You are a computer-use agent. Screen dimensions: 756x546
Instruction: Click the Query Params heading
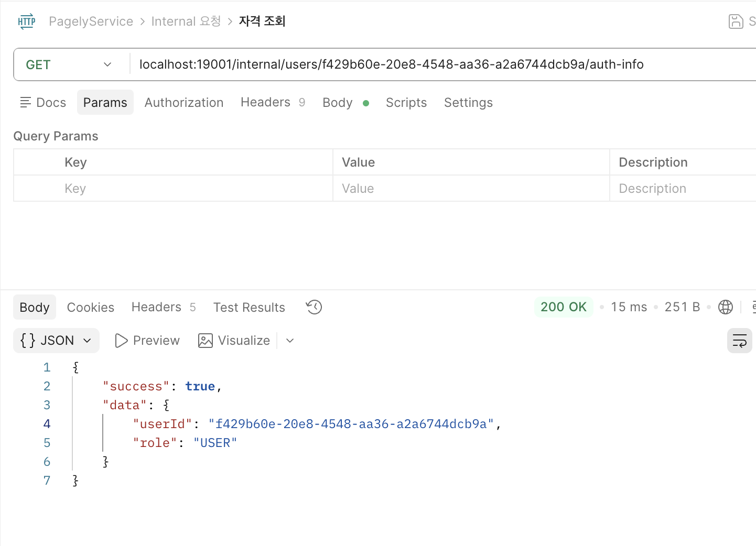click(56, 136)
